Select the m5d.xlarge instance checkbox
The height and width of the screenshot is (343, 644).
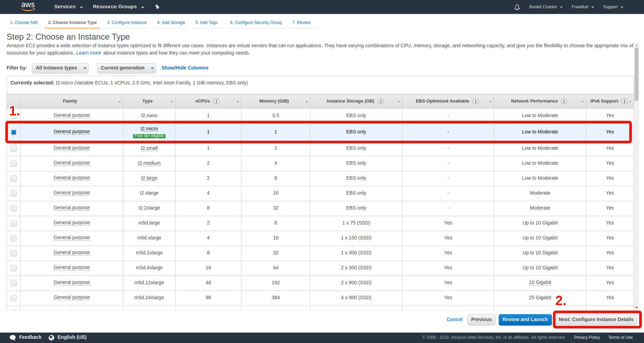click(x=14, y=238)
